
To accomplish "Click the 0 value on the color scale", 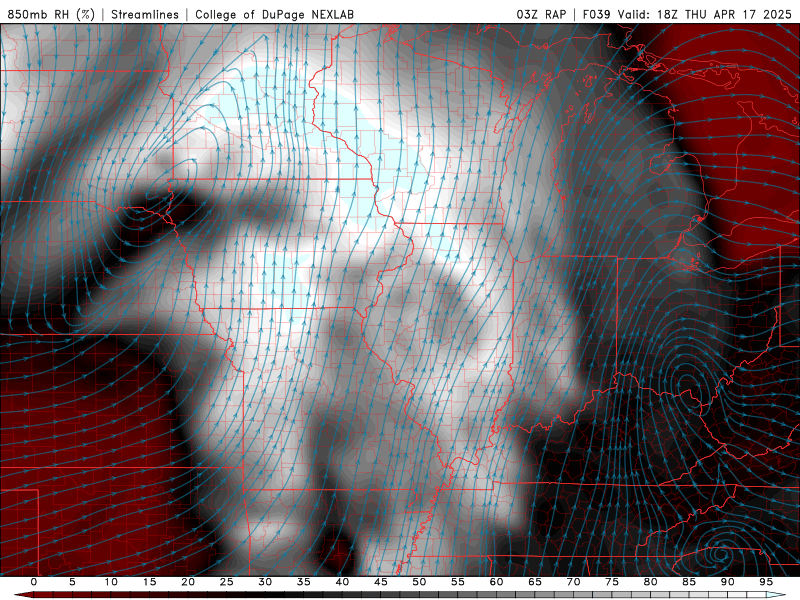I will click(x=34, y=582).
